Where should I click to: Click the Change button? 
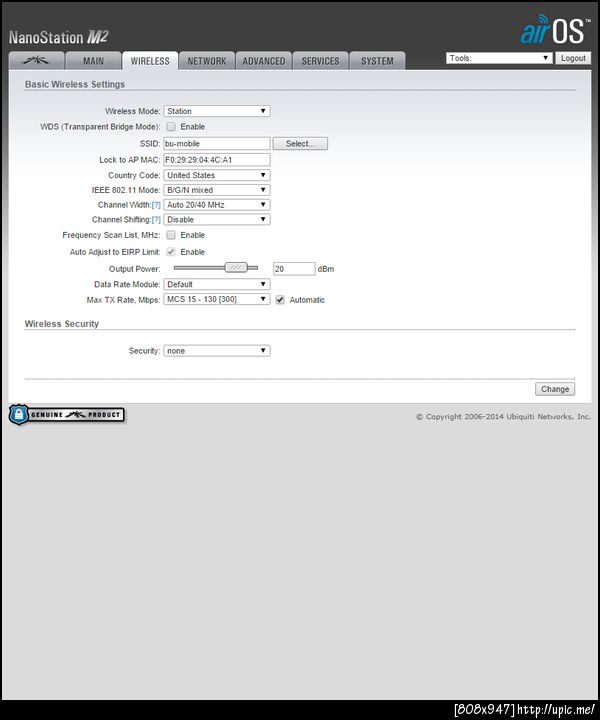tap(555, 389)
